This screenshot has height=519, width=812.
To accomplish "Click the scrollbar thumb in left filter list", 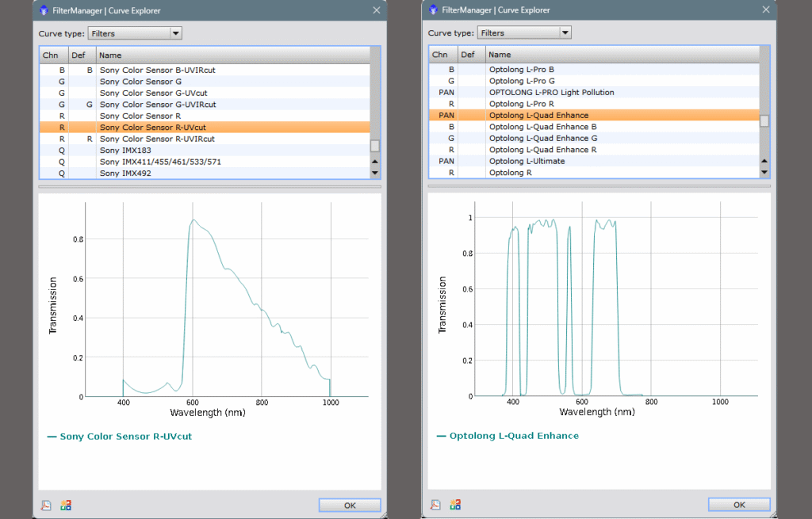I will [x=375, y=146].
